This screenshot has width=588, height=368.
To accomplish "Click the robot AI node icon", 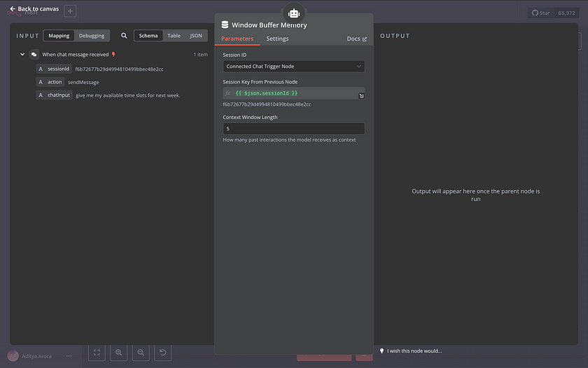I will coord(294,13).
